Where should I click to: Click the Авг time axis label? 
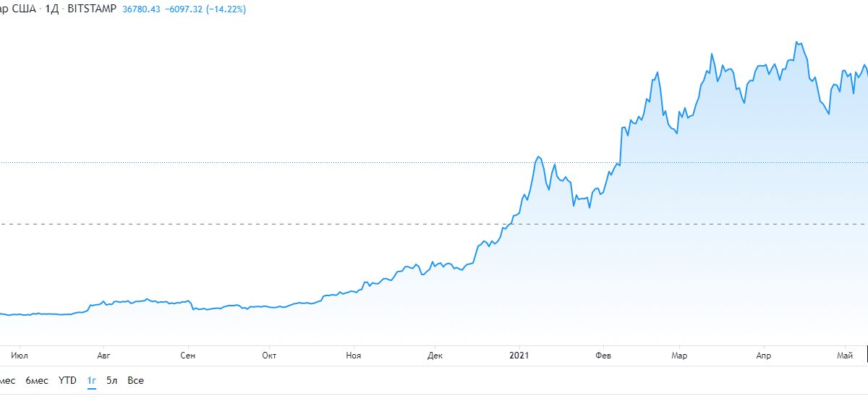[104, 356]
